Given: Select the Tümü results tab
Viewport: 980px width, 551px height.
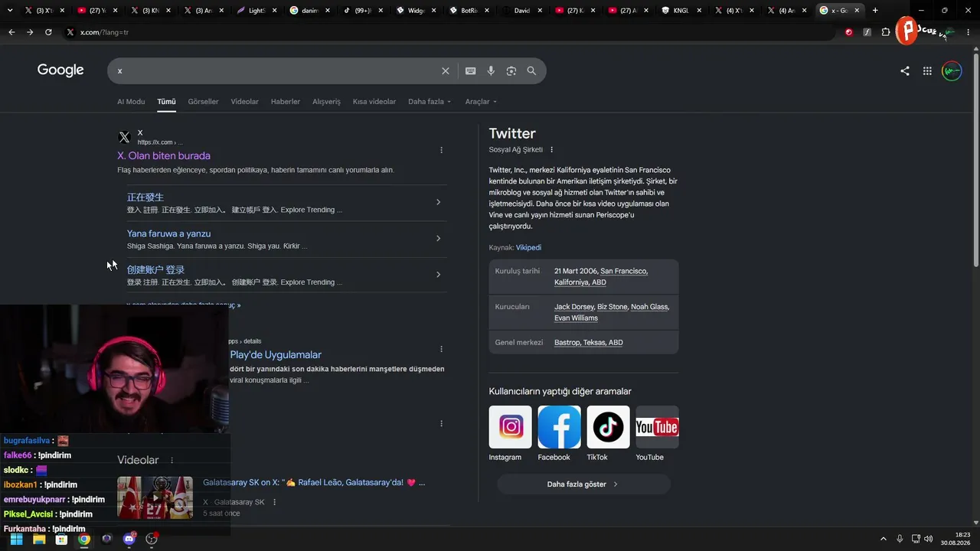Looking at the screenshot, I should (x=166, y=102).
